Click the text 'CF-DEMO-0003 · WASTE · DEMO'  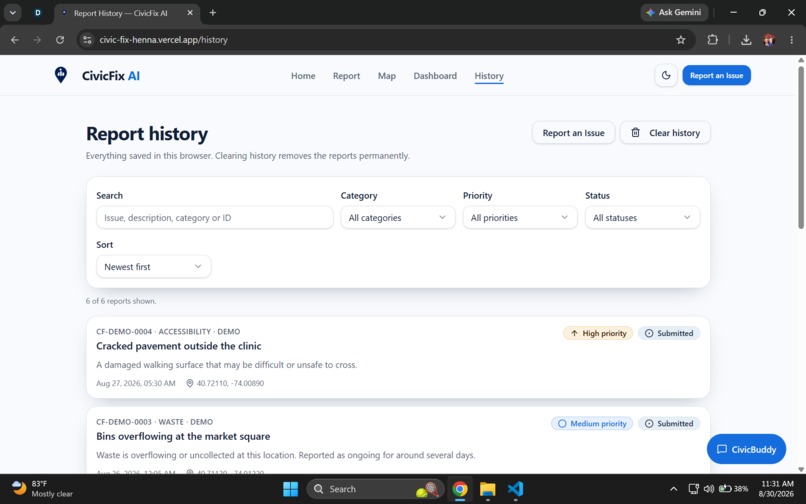coord(154,422)
